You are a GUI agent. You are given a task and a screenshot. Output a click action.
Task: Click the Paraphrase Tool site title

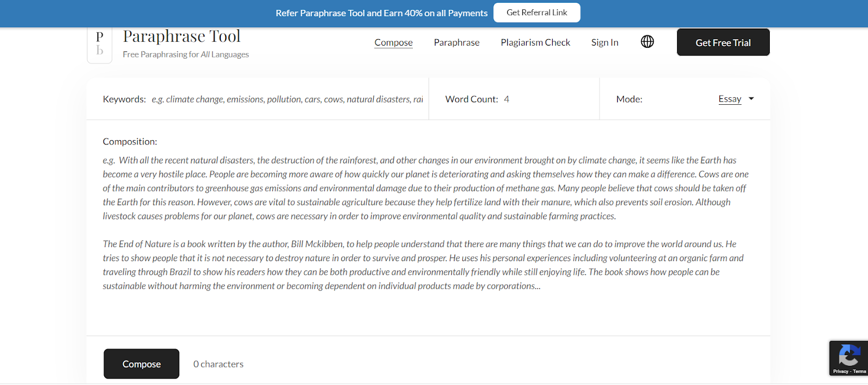click(182, 36)
